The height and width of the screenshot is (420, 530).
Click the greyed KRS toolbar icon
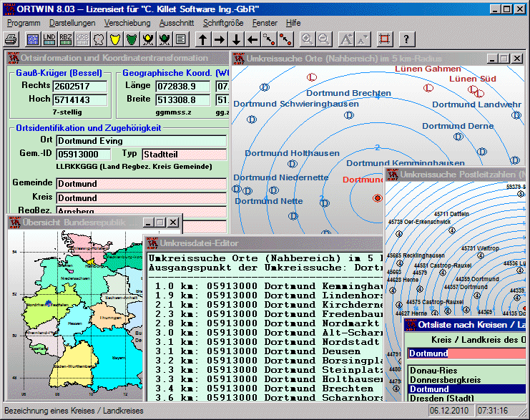tap(82, 39)
